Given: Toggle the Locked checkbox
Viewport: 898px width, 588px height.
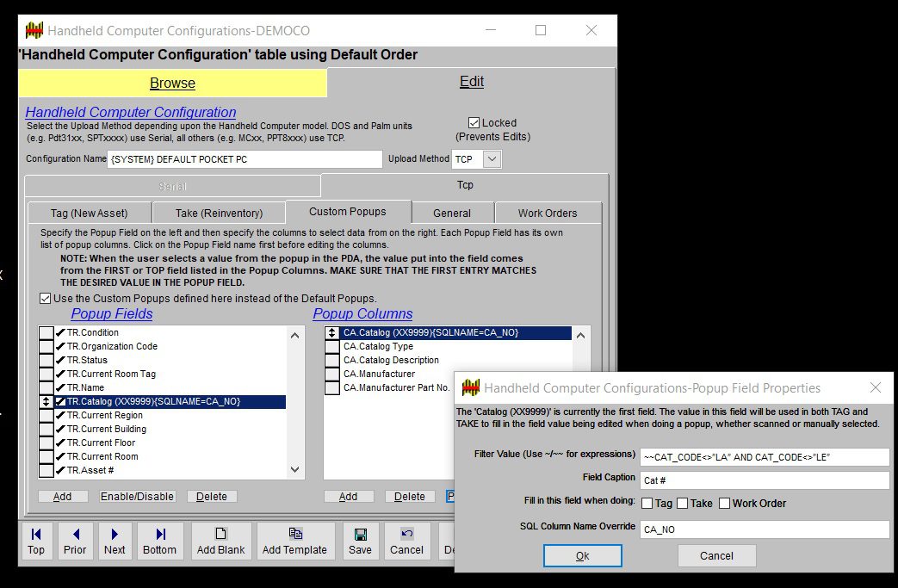Looking at the screenshot, I should 474,122.
